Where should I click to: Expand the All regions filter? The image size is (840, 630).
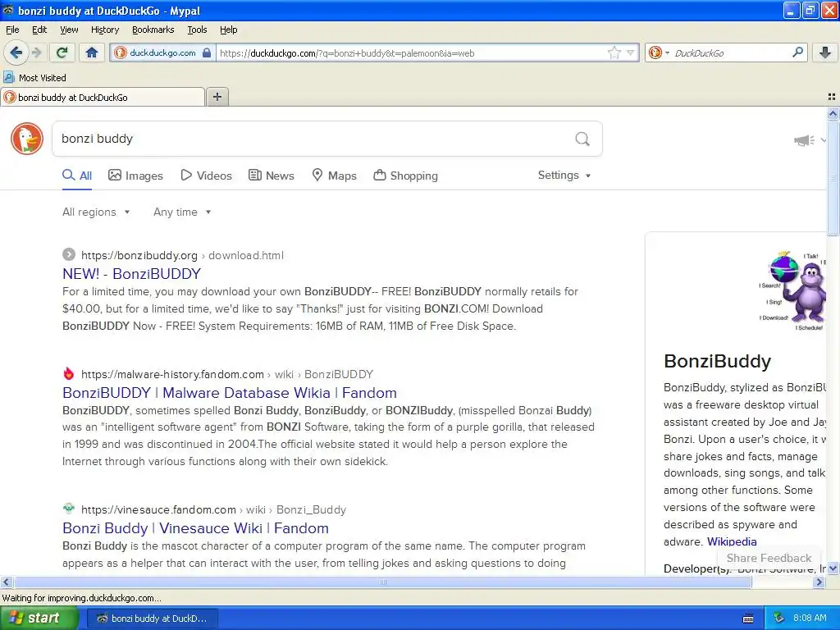(97, 212)
